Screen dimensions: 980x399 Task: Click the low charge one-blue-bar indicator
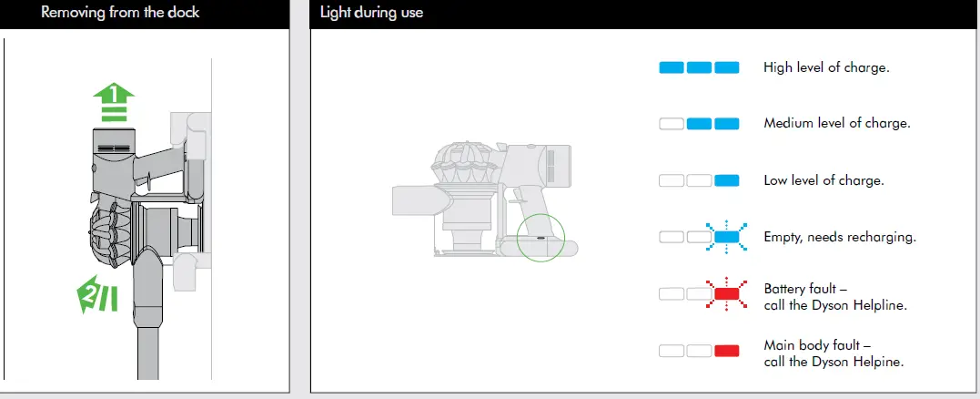click(699, 180)
